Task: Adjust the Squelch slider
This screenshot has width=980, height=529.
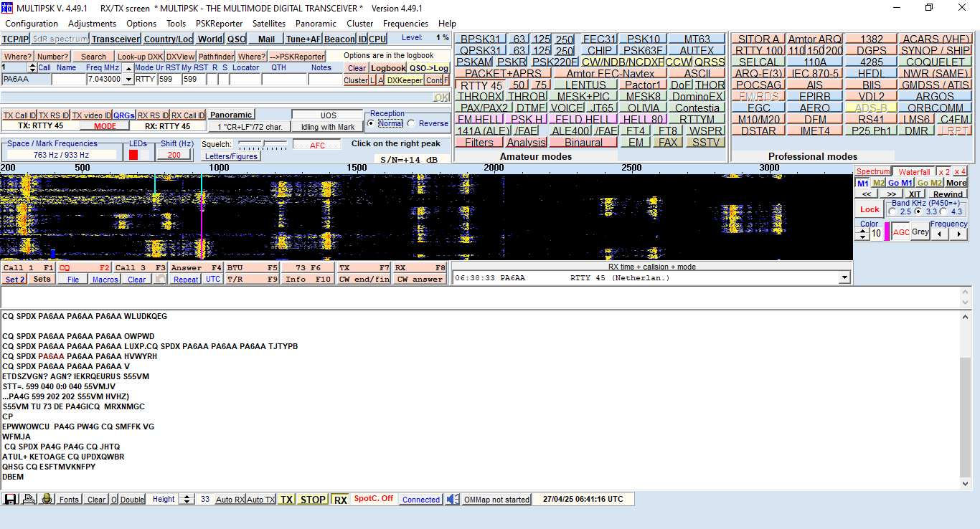Action: coord(263,144)
